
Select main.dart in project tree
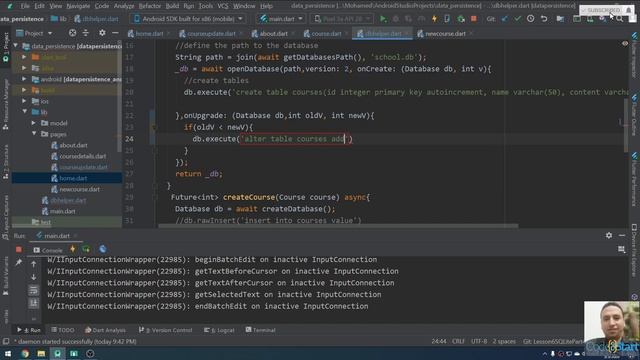pos(62,211)
